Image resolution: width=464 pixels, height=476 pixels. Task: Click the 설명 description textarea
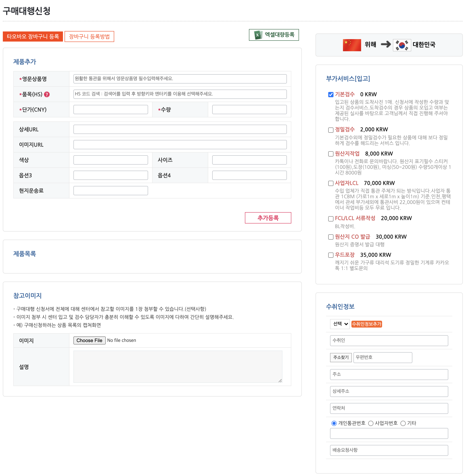178,366
